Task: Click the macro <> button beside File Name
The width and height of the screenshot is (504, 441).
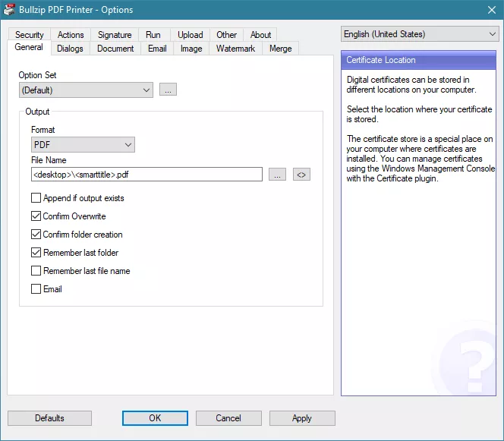Action: click(301, 175)
